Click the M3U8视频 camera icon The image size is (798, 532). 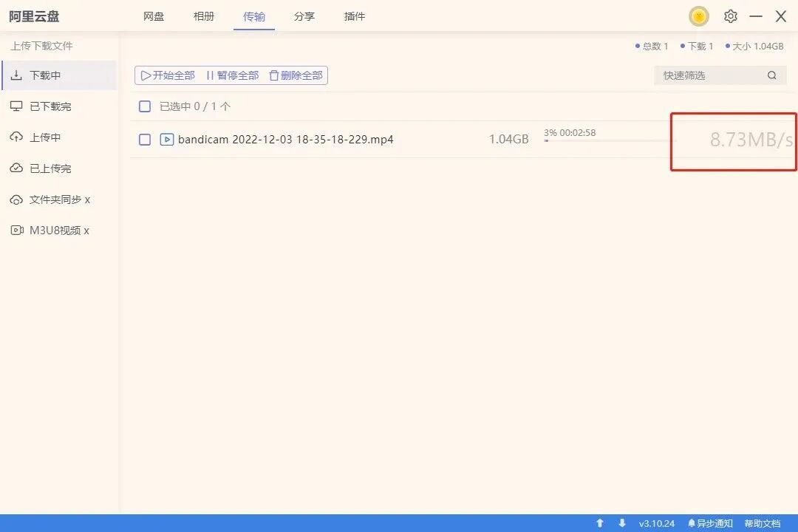17,230
